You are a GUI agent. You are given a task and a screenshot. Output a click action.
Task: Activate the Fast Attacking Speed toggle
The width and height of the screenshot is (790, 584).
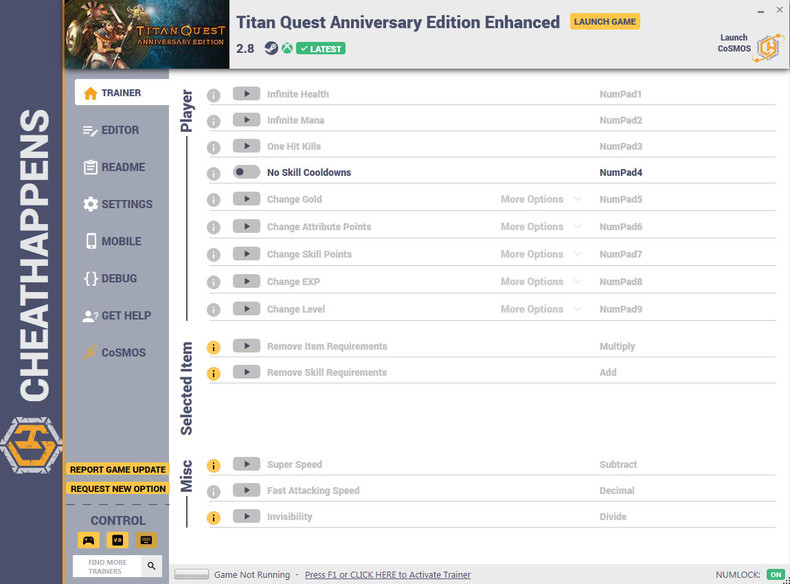click(246, 490)
